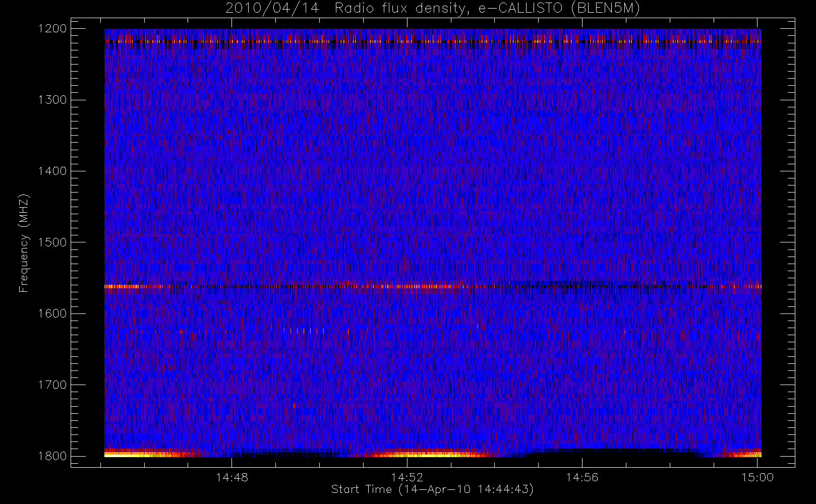816x504 pixels.
Task: Click the 15:00 time tick label
Action: 757,477
